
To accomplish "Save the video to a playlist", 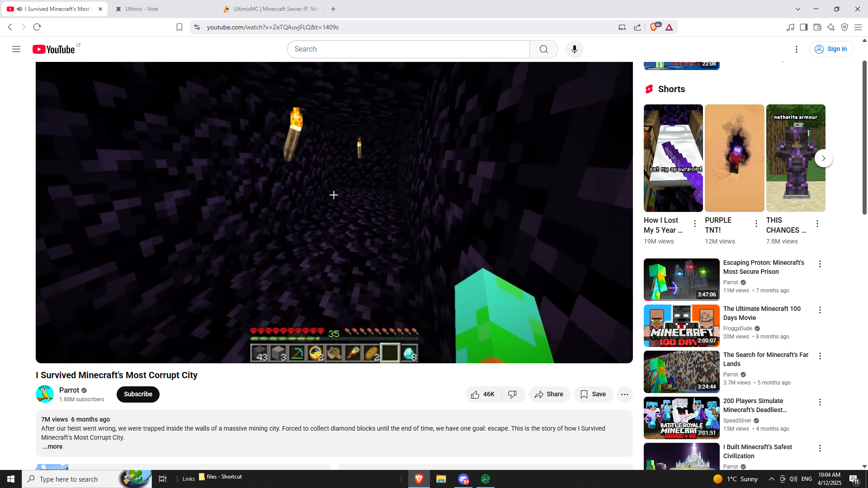I will point(593,394).
